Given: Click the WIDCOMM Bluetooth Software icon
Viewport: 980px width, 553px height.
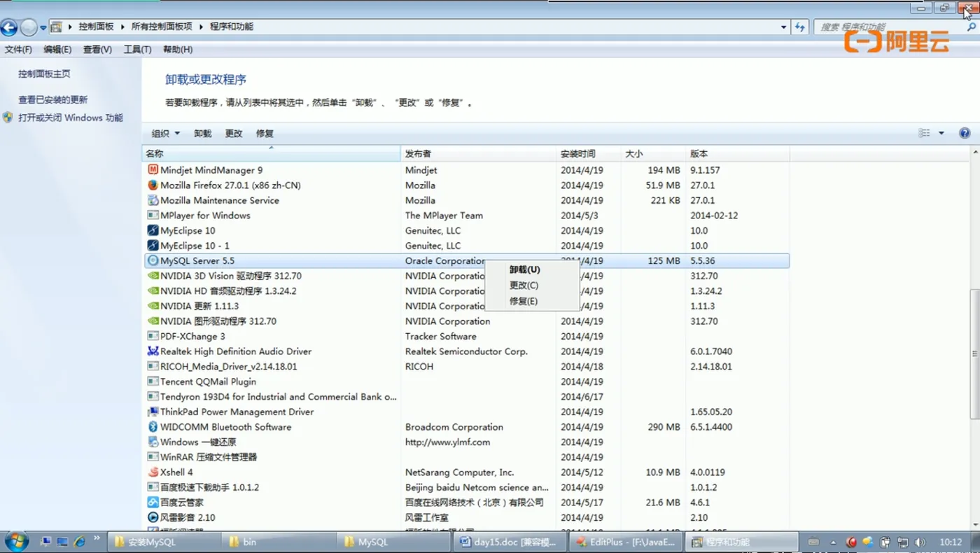Looking at the screenshot, I should click(153, 427).
